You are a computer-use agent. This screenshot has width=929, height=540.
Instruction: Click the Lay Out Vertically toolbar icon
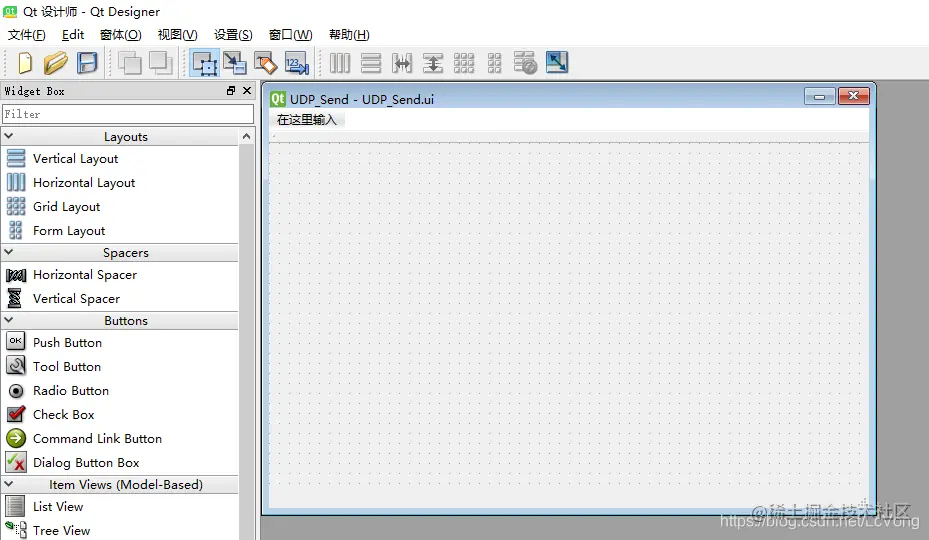pos(371,62)
